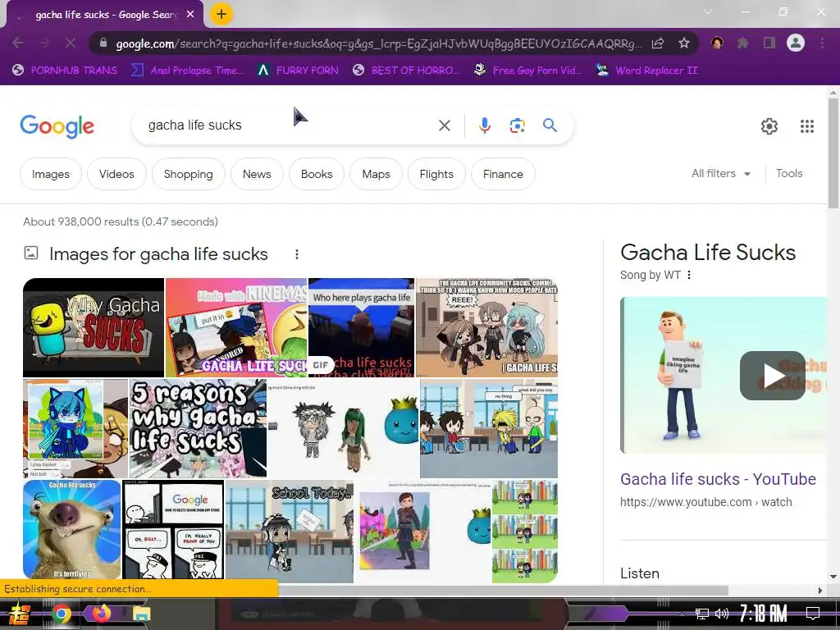Open the 5 reasons why gacha life sucks thumbnail

(198, 428)
